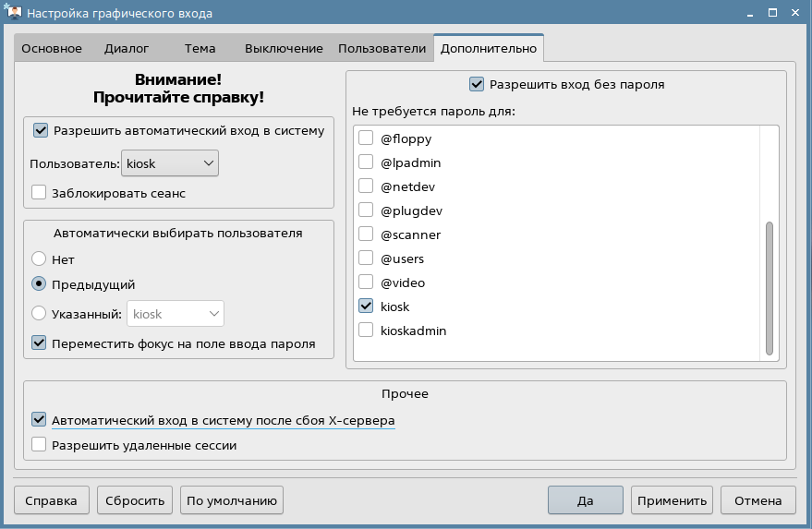This screenshot has width=812, height=529.
Task: Toggle the allow passwordless login checkbox
Action: (x=477, y=84)
